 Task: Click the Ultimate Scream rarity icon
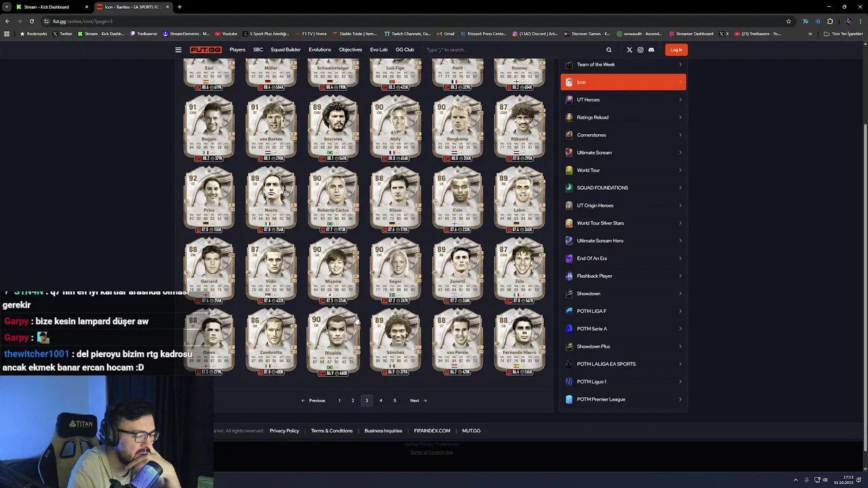point(569,152)
